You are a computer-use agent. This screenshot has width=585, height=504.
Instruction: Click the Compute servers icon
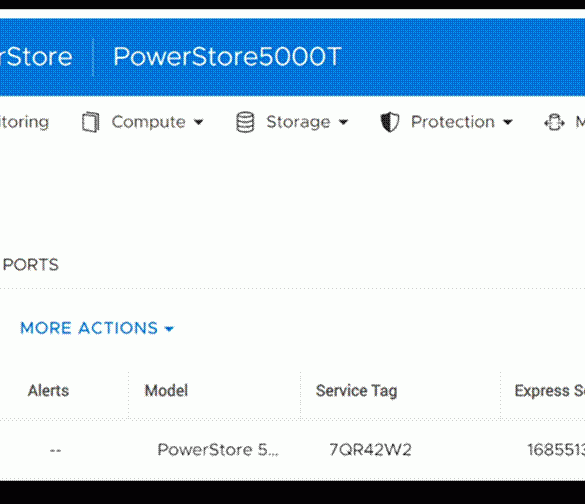[91, 122]
